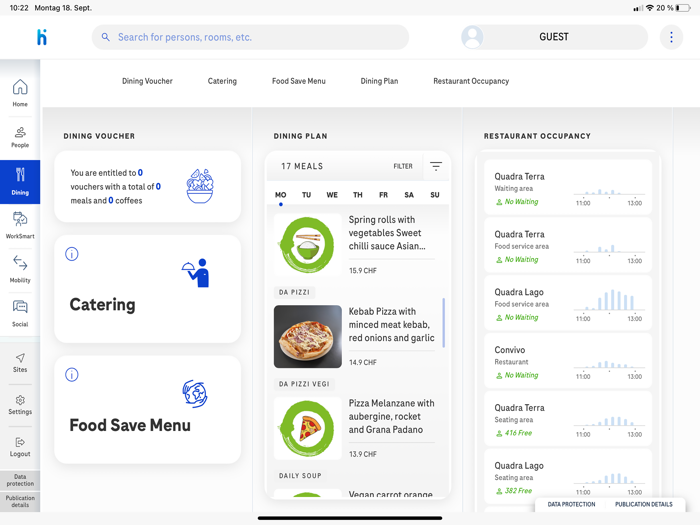Switch to the Dining Voucher tab
This screenshot has width=700, height=525.
[147, 81]
